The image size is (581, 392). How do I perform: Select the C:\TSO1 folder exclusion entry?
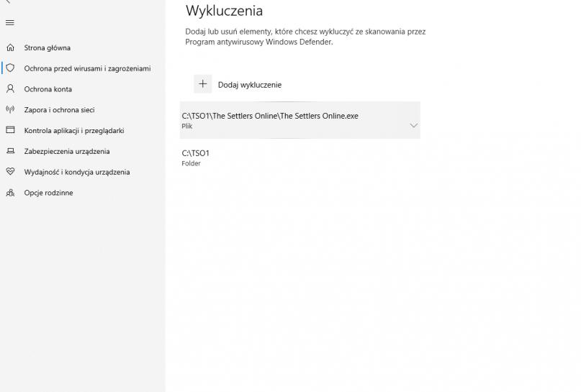[x=196, y=158]
